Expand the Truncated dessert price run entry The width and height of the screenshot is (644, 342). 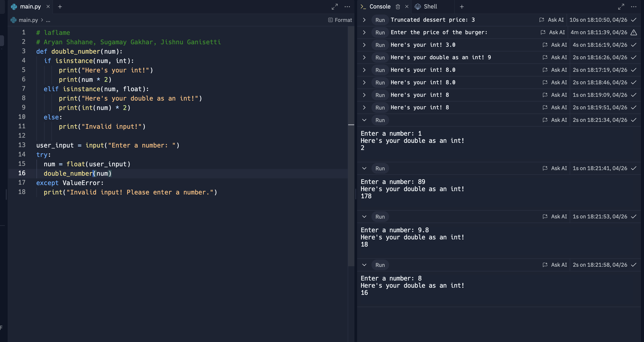[364, 20]
